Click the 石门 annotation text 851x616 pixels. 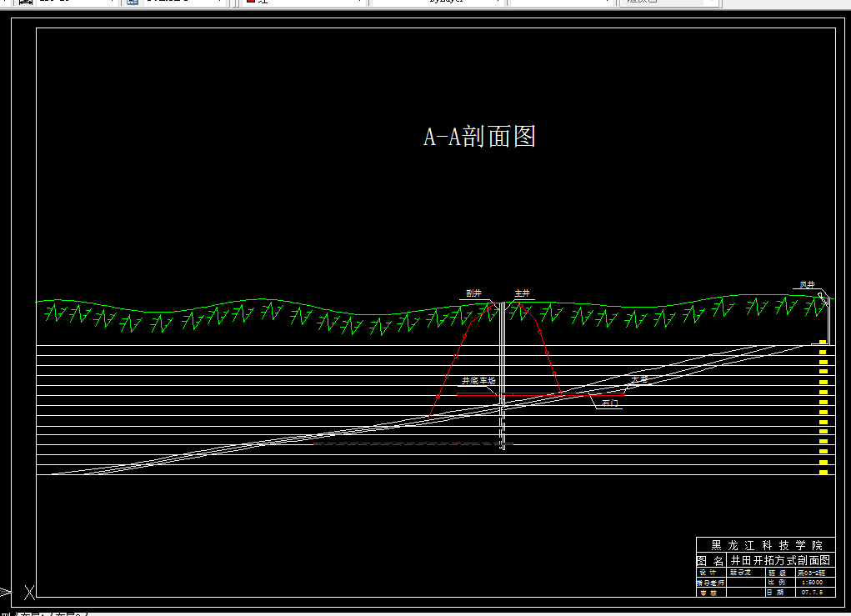point(610,403)
